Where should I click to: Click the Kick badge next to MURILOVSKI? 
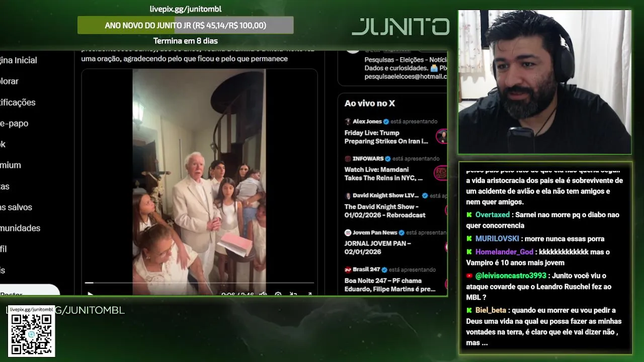(x=469, y=239)
